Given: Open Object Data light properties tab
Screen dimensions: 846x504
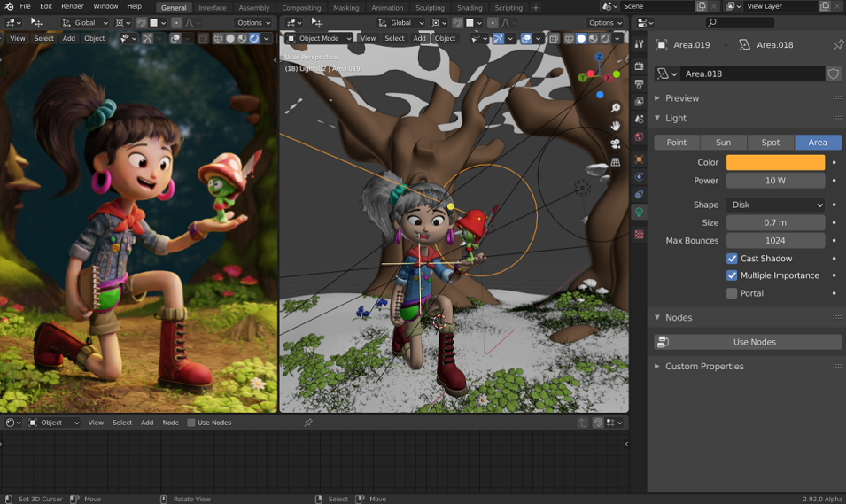Looking at the screenshot, I should (639, 212).
